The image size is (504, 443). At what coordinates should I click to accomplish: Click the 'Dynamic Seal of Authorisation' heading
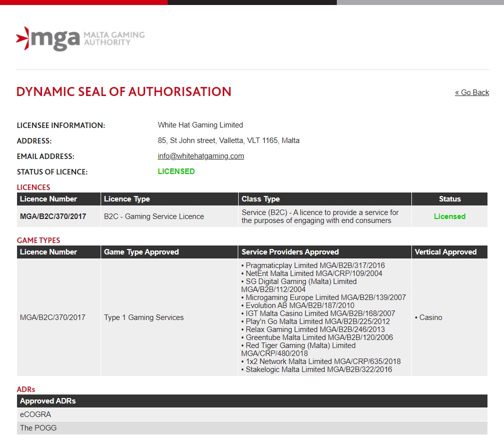(x=124, y=92)
